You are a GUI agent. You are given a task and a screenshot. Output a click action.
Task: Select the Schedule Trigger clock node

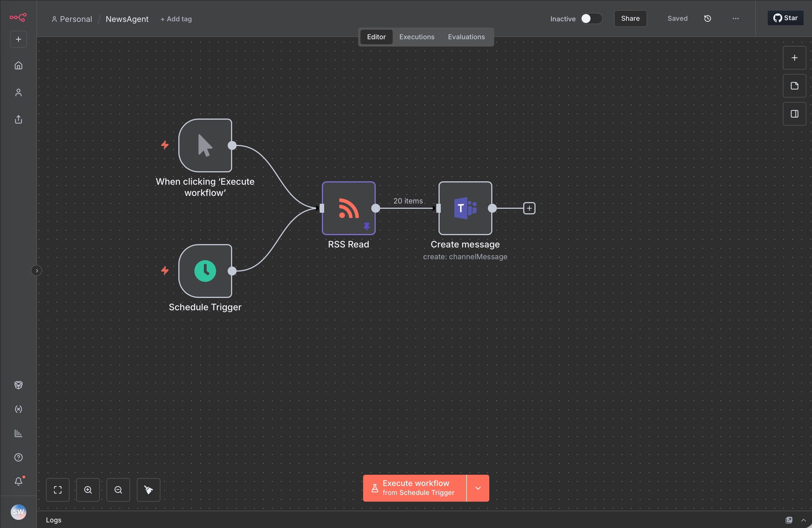click(205, 271)
